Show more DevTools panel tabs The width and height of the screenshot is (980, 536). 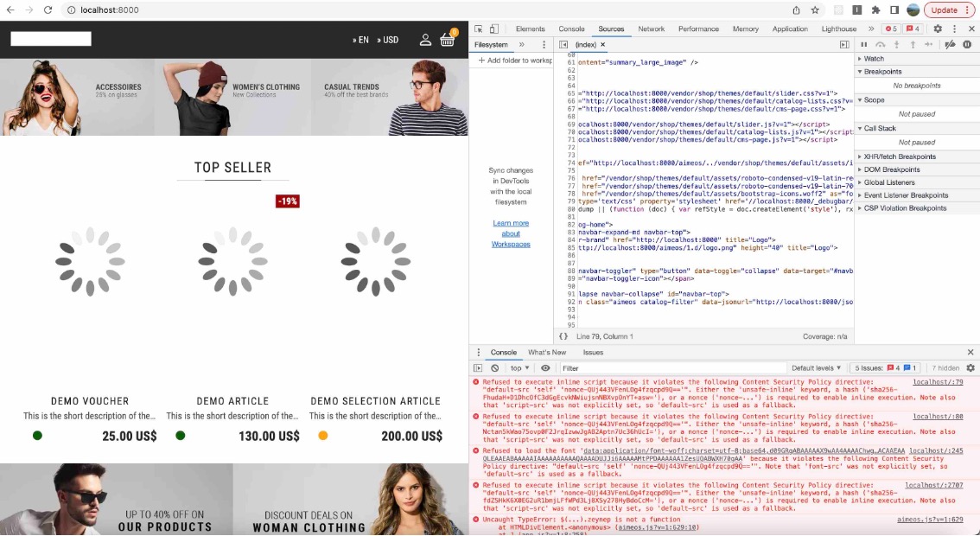click(x=871, y=29)
